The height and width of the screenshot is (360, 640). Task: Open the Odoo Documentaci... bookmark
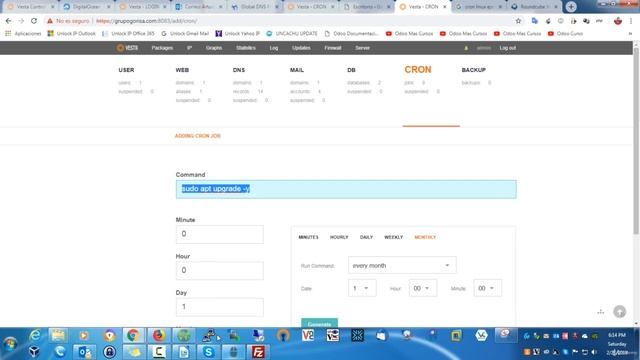tap(351, 33)
